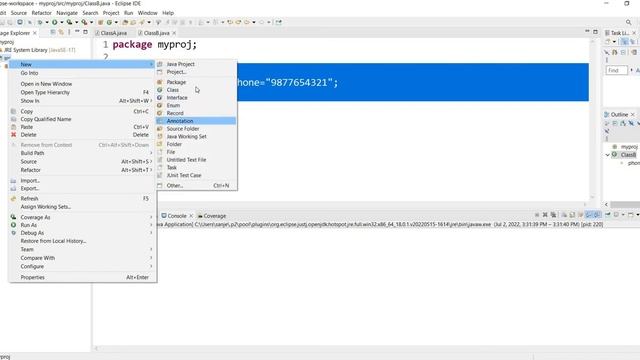Choose Properties in context menu

83,277
